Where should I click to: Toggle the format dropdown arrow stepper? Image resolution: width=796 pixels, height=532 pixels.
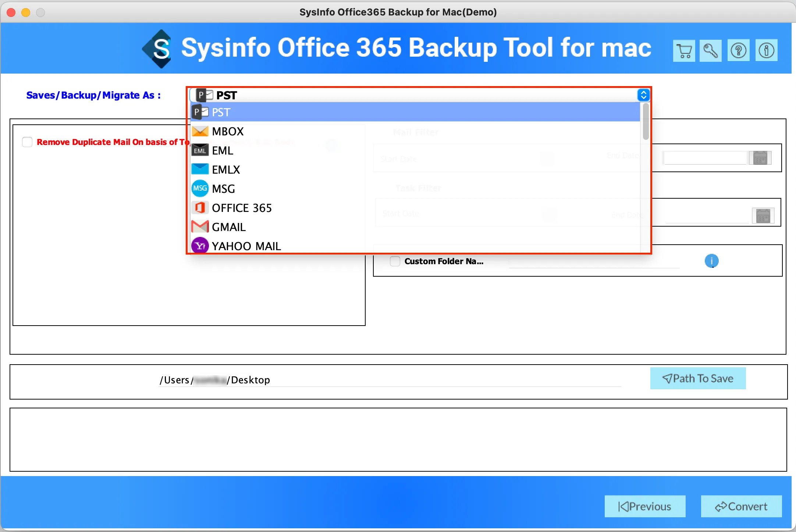tap(643, 95)
